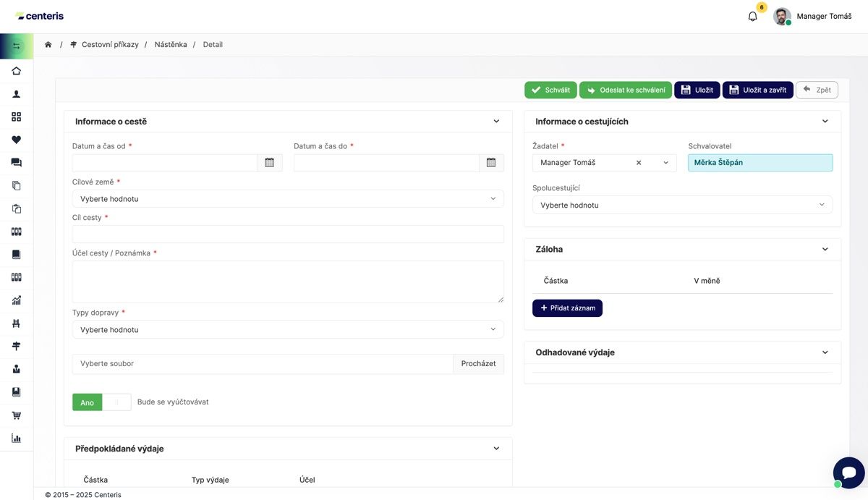The width and height of the screenshot is (868, 500).
Task: Open the person with tie icon in sidebar
Action: [x=16, y=369]
